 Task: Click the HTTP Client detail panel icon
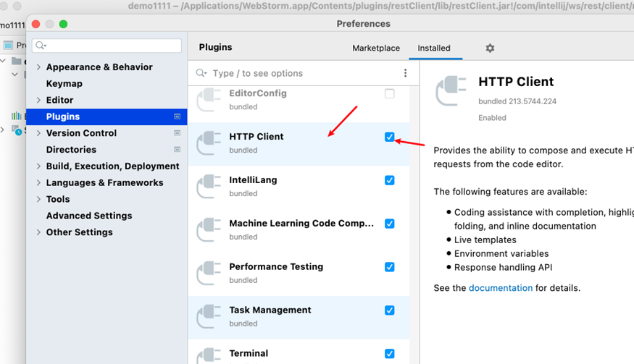451,91
